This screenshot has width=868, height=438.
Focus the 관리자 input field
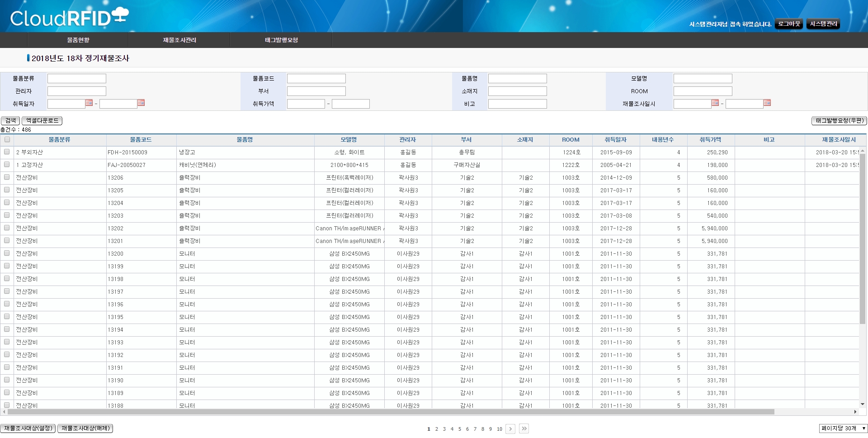77,91
